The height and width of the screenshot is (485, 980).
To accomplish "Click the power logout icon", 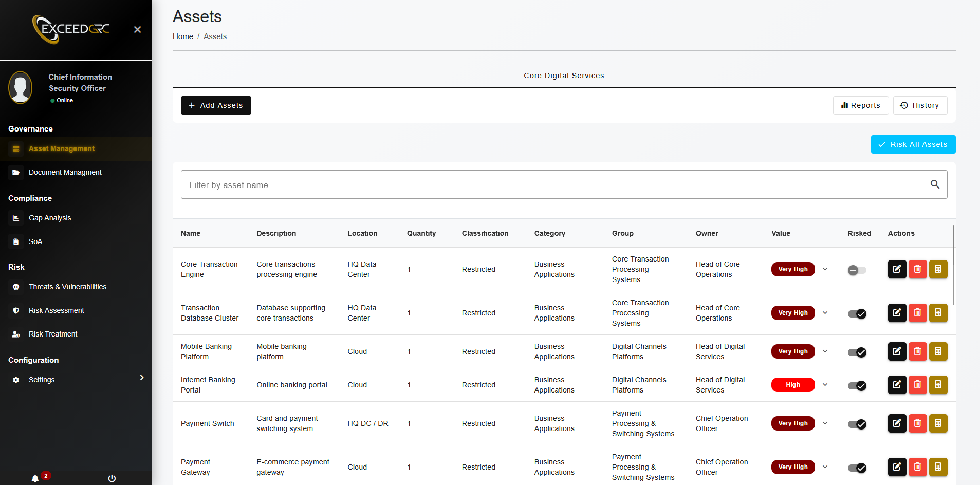I will pos(112,478).
